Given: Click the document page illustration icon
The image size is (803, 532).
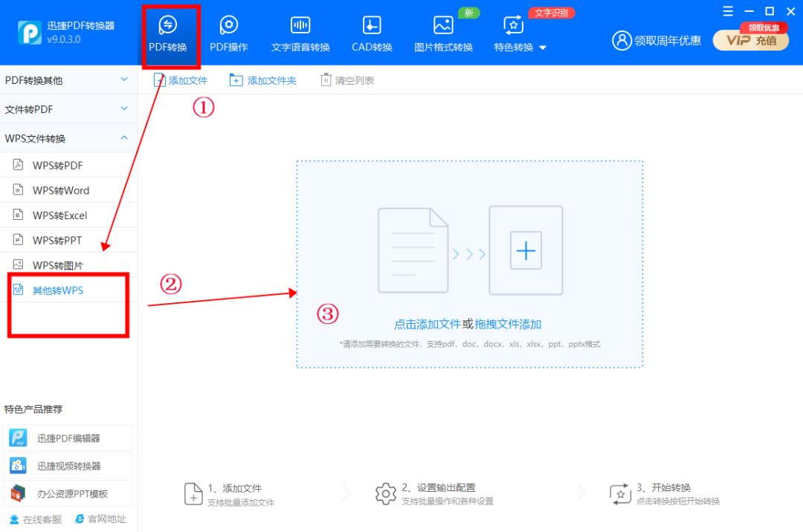Looking at the screenshot, I should point(413,250).
